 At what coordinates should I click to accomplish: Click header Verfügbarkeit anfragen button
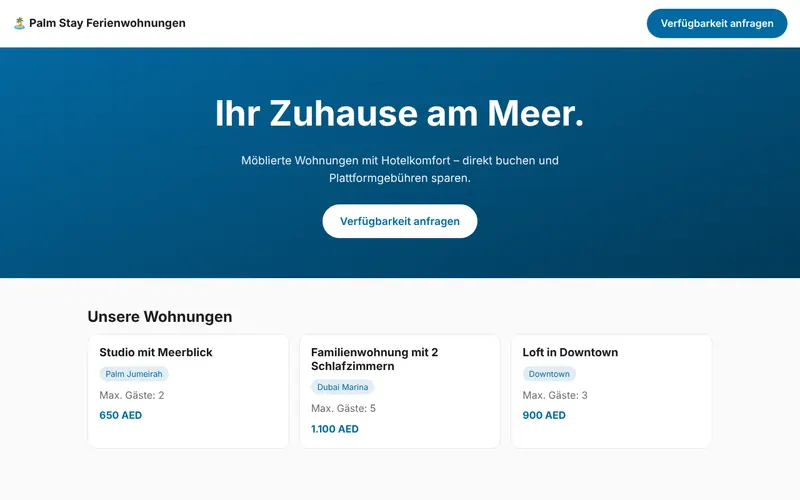pyautogui.click(x=717, y=23)
